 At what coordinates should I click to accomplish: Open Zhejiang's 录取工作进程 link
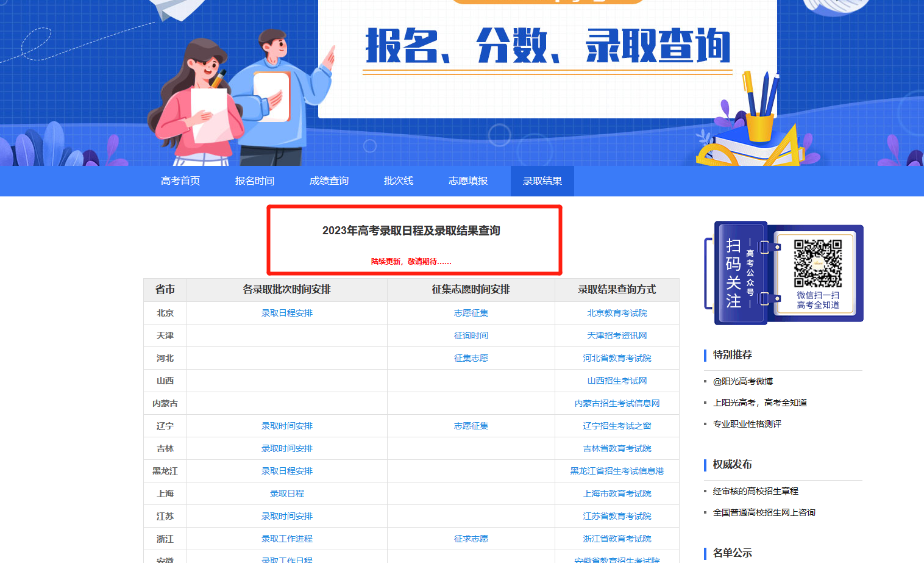click(287, 539)
